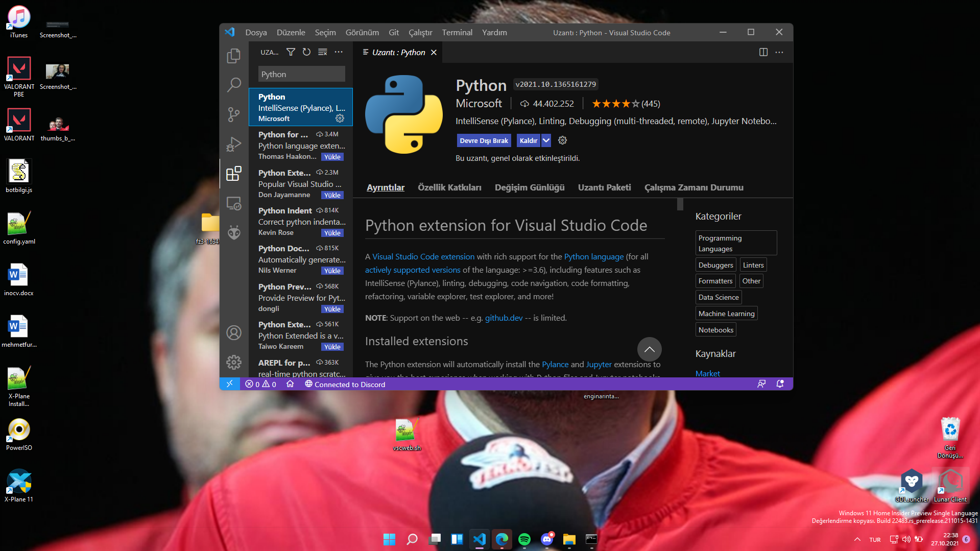Screen dimensions: 980x551
Task: Open the Terminal menu
Action: tap(457, 32)
